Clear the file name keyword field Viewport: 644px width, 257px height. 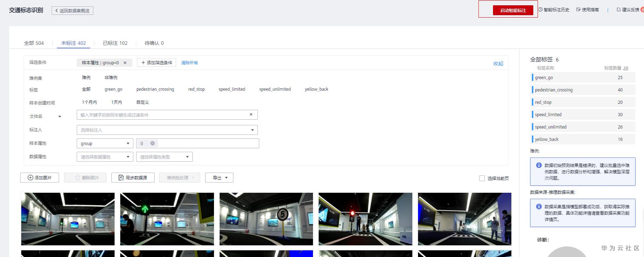coord(251,114)
